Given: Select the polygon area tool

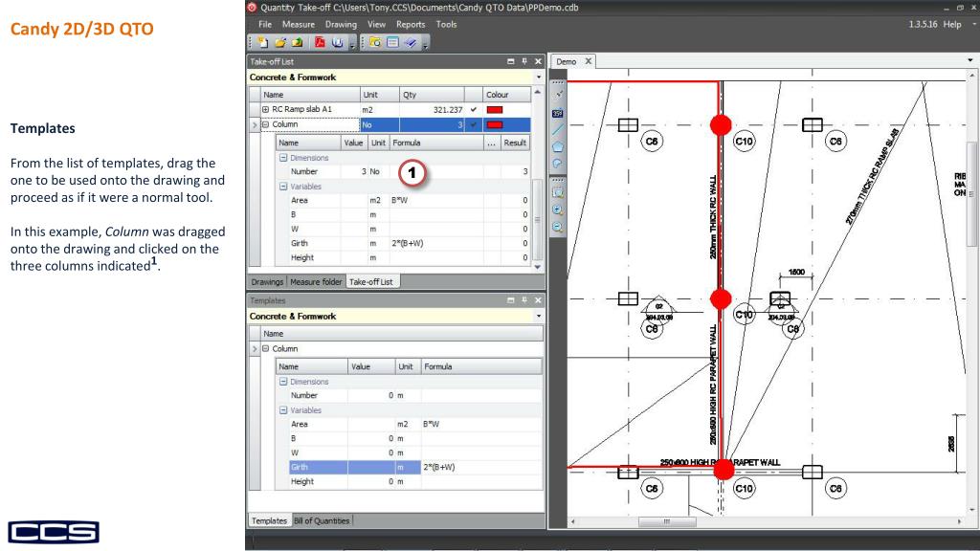Looking at the screenshot, I should point(558,146).
